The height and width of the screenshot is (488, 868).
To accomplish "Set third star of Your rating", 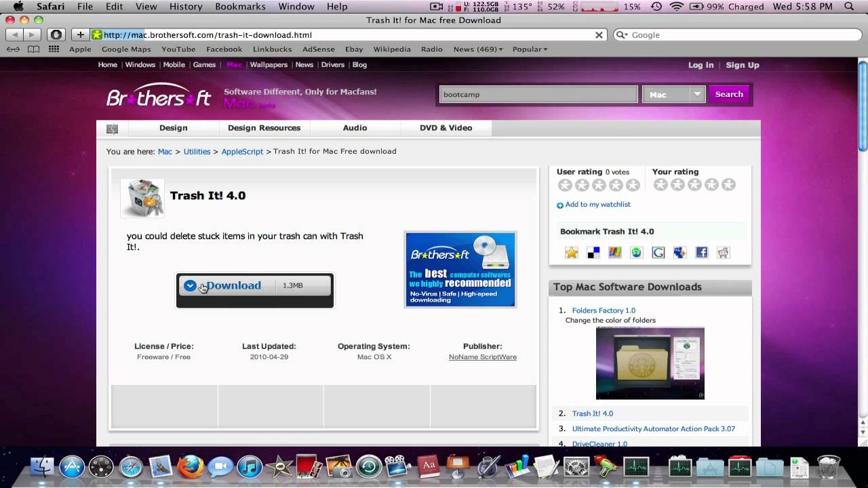I will tap(694, 185).
